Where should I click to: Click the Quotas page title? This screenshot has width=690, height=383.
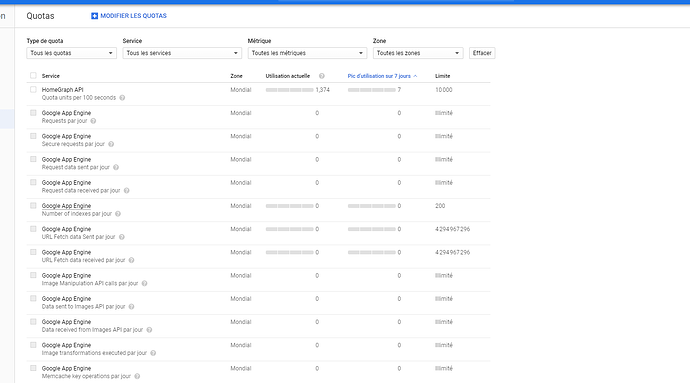tap(40, 16)
